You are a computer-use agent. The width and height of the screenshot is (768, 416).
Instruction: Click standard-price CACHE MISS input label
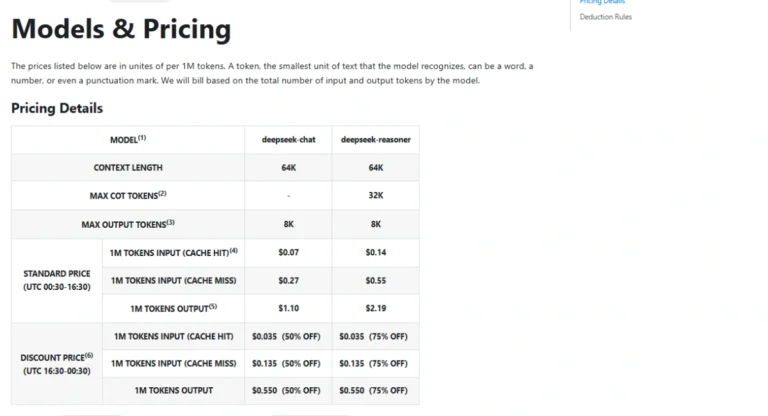pyautogui.click(x=173, y=281)
